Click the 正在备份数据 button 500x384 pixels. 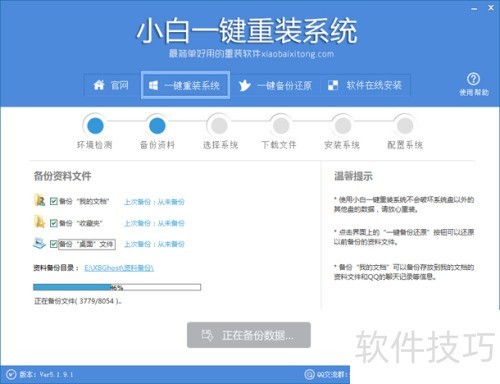click(249, 335)
